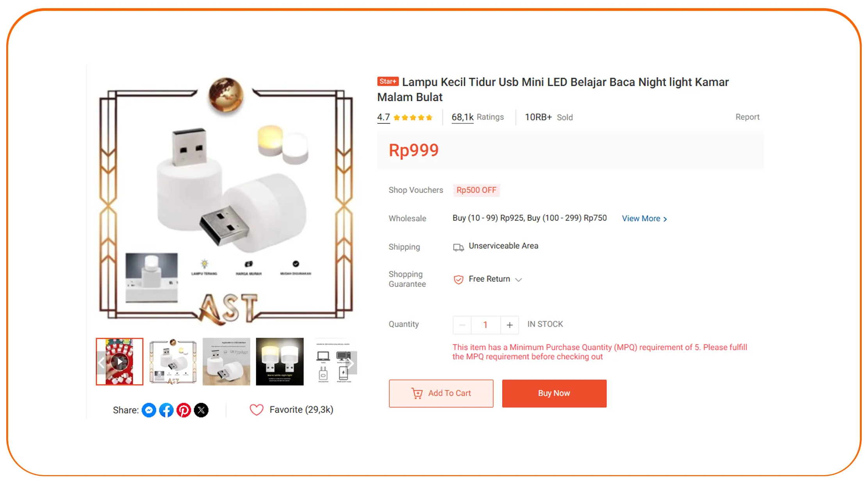The image size is (868, 484).
Task: Share product on Facebook
Action: pyautogui.click(x=166, y=410)
